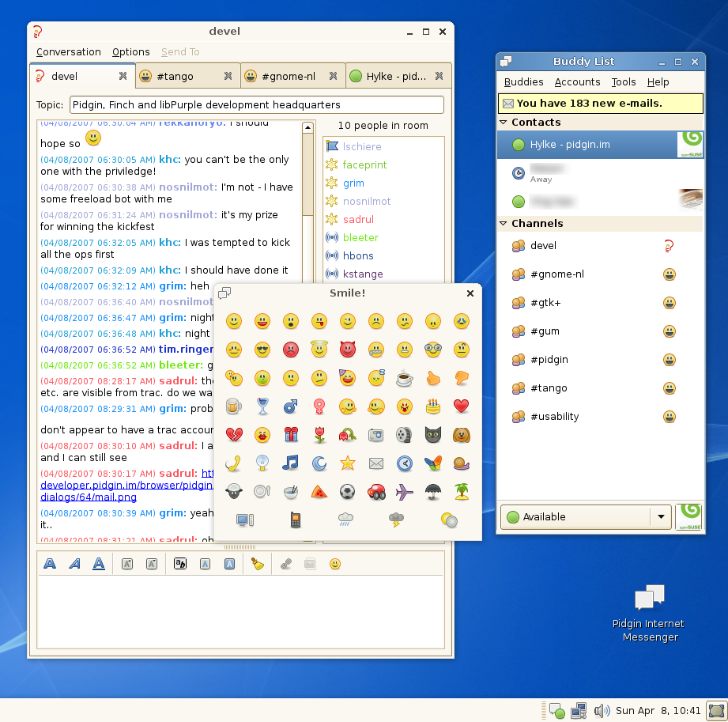
Task: Pick the red heart emoticon
Action: (461, 406)
